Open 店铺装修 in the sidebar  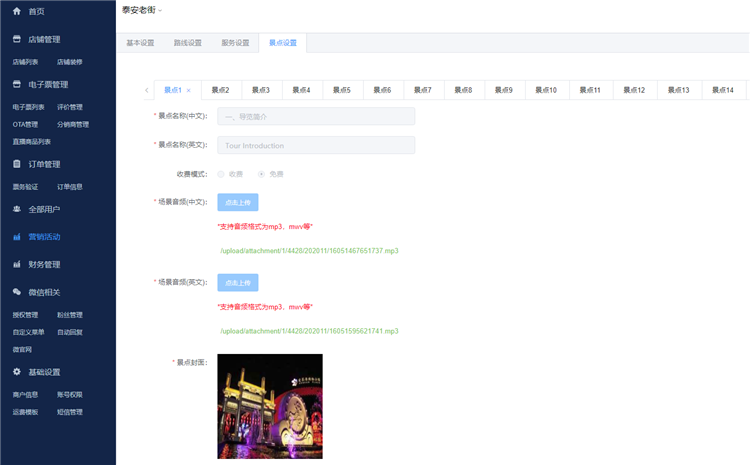coord(69,62)
